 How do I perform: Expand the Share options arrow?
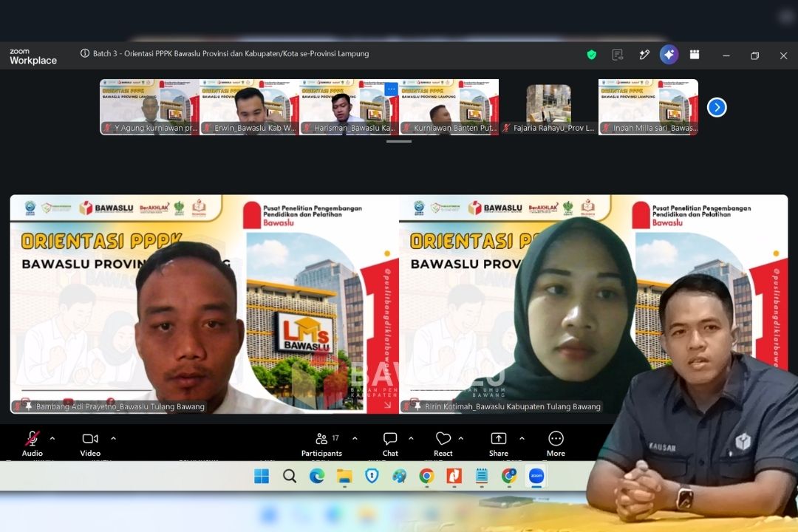click(522, 438)
